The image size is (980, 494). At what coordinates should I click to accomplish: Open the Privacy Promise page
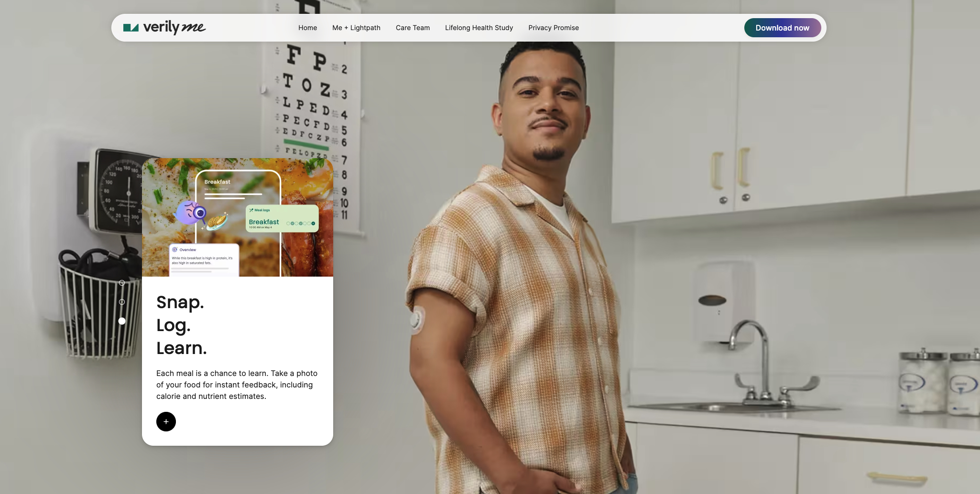pos(553,28)
